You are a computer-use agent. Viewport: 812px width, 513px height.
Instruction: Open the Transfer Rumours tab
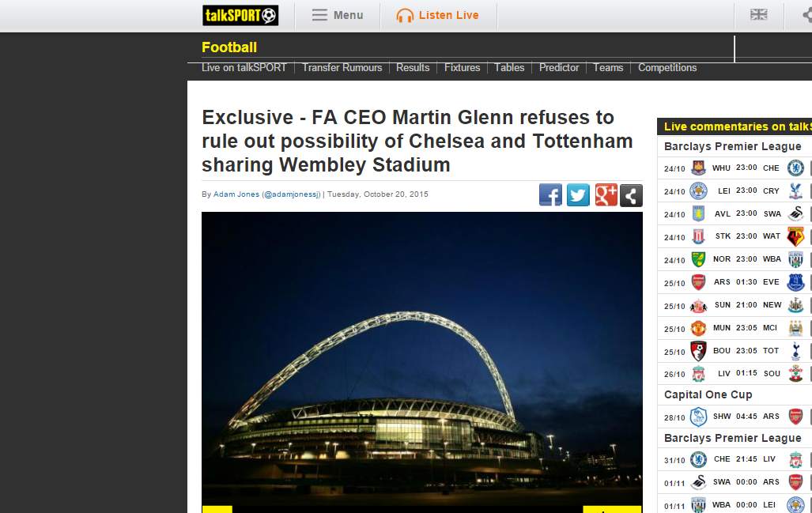(x=342, y=68)
